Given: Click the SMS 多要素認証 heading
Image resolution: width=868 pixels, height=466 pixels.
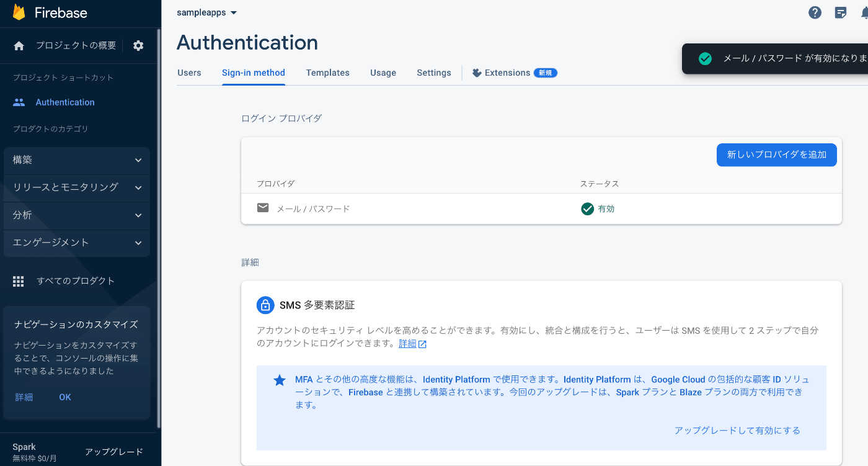Looking at the screenshot, I should pos(317,305).
